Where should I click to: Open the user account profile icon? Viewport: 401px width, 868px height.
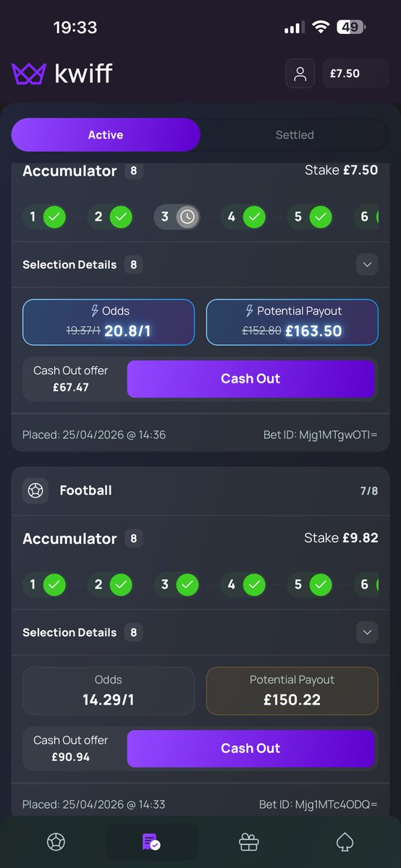[300, 73]
